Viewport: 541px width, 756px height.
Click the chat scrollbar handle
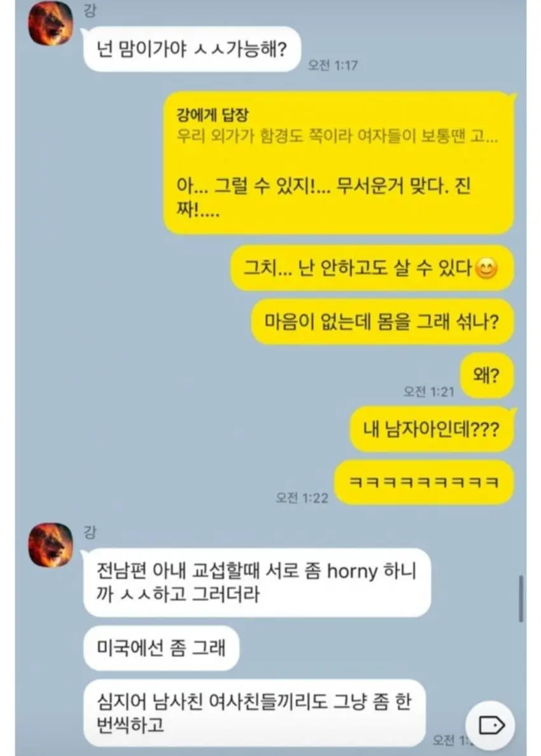[521, 598]
